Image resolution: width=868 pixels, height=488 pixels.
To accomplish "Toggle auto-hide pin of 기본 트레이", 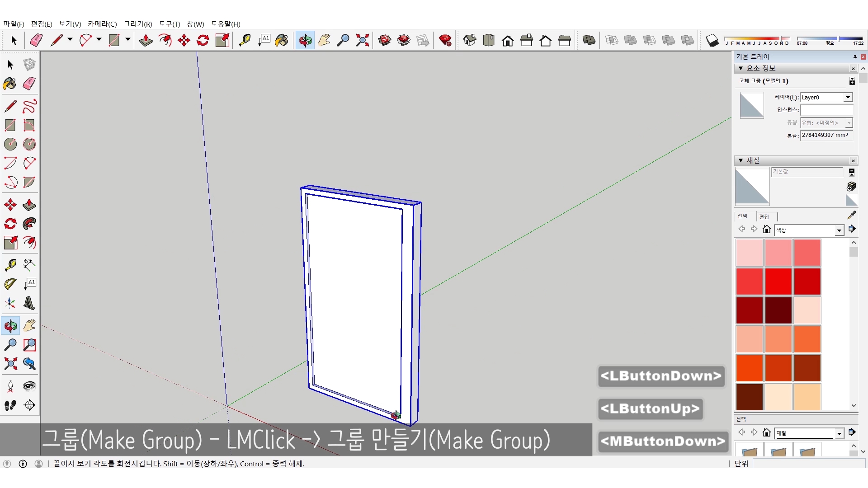I will (855, 56).
